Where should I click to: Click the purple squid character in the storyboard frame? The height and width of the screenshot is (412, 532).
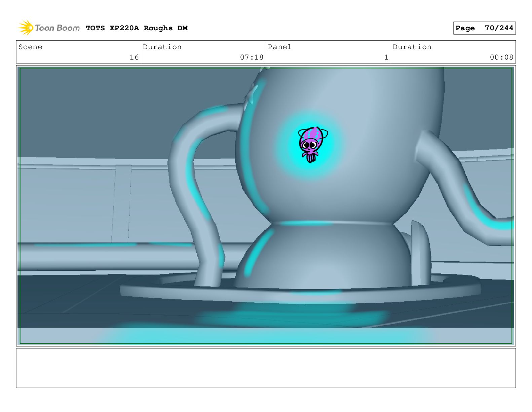(x=312, y=145)
